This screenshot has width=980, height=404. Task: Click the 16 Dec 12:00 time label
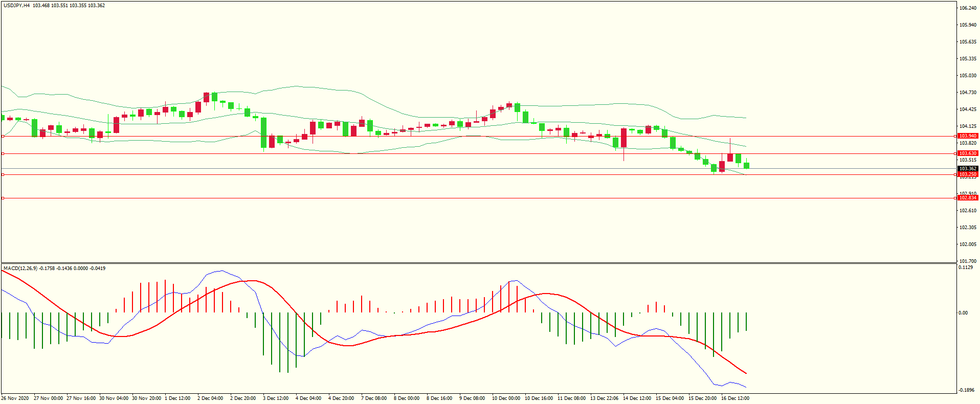[735, 398]
